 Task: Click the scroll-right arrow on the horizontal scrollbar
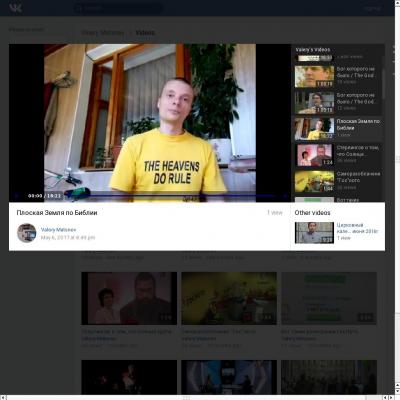coord(391,397)
